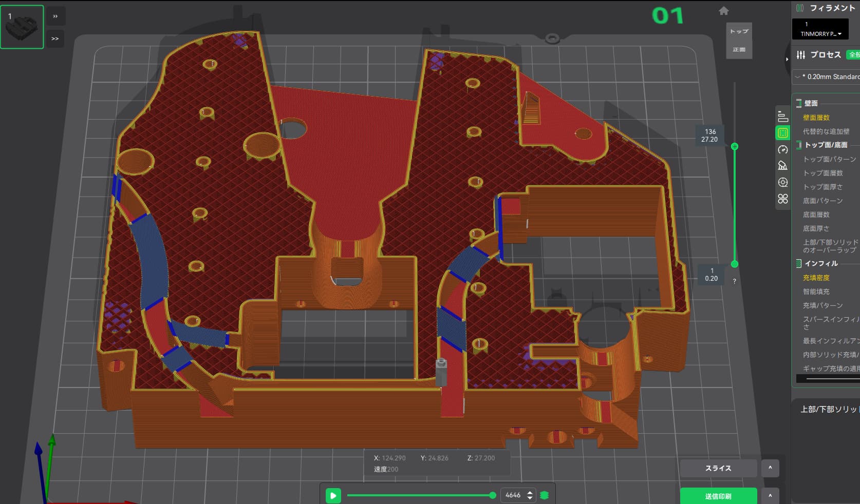860x504 pixels.
Task: Collapse the right panel with arrow handle
Action: point(787,59)
